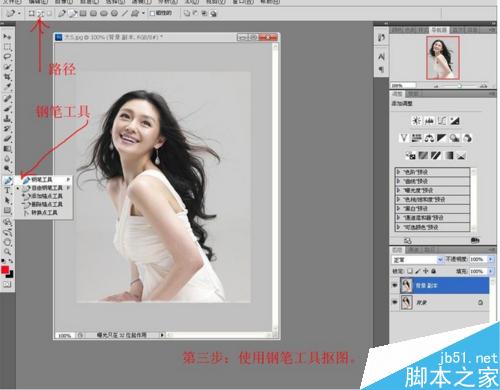Choose the Shape Layers mode icon
Viewport: 500px width, 390px height.
[31, 13]
